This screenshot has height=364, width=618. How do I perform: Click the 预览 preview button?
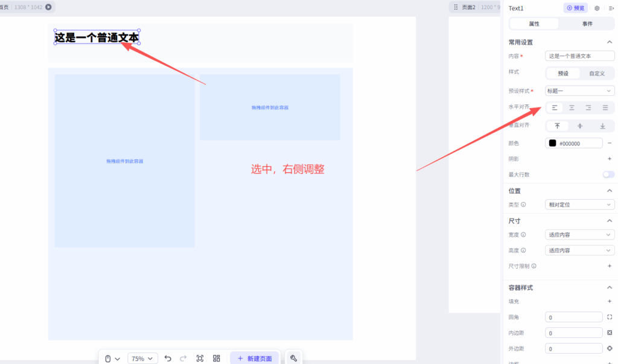[x=576, y=8]
